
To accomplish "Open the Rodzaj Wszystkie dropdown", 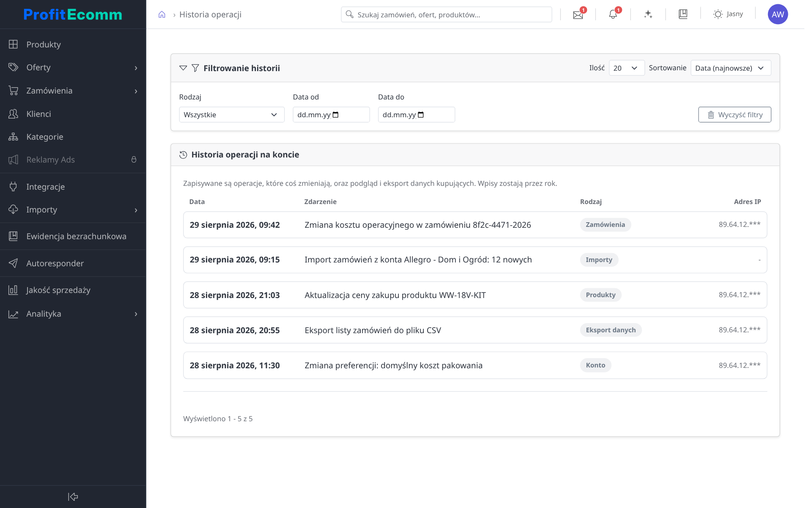I will (232, 115).
